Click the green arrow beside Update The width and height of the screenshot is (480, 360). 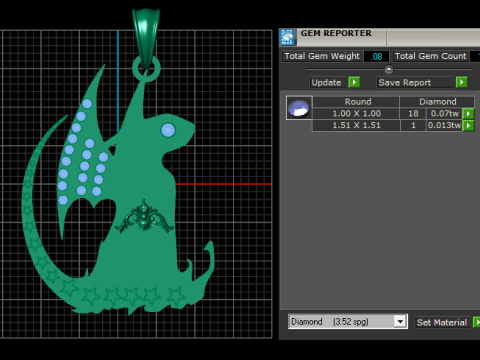pos(354,82)
